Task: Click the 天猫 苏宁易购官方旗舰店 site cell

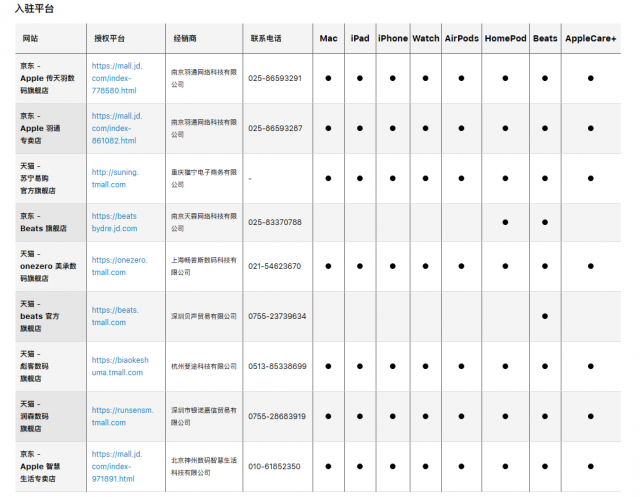Action: (51, 178)
